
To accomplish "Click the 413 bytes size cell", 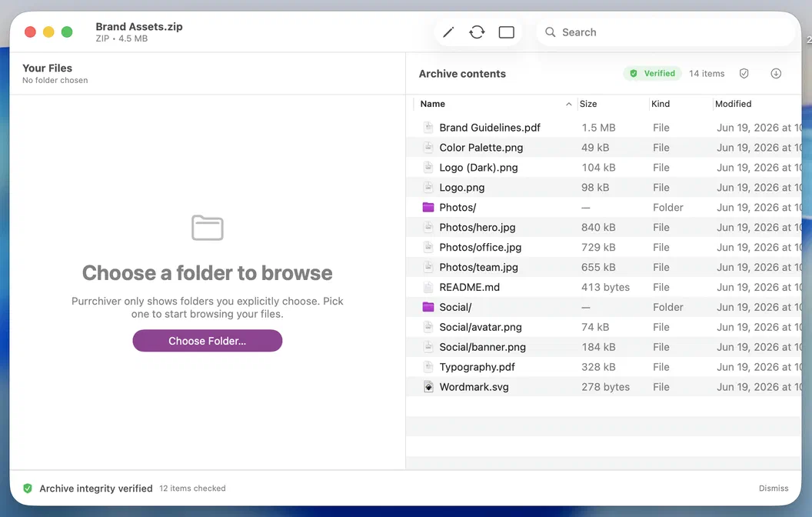I will point(605,287).
